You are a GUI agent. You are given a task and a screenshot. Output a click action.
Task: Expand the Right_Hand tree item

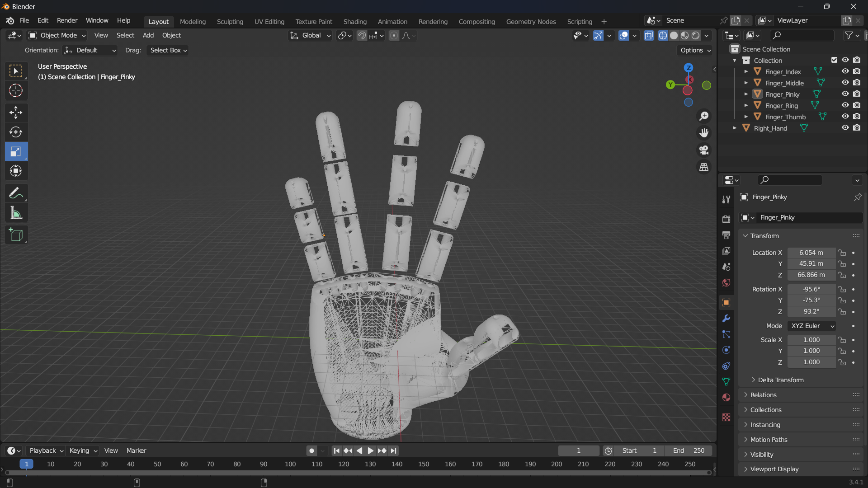tap(735, 128)
